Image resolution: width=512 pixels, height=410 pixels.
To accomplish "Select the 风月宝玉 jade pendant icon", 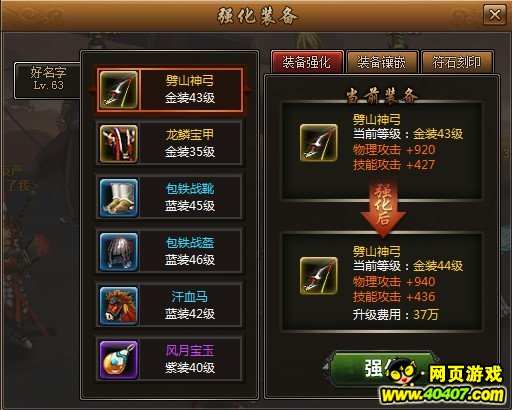I will (x=119, y=360).
